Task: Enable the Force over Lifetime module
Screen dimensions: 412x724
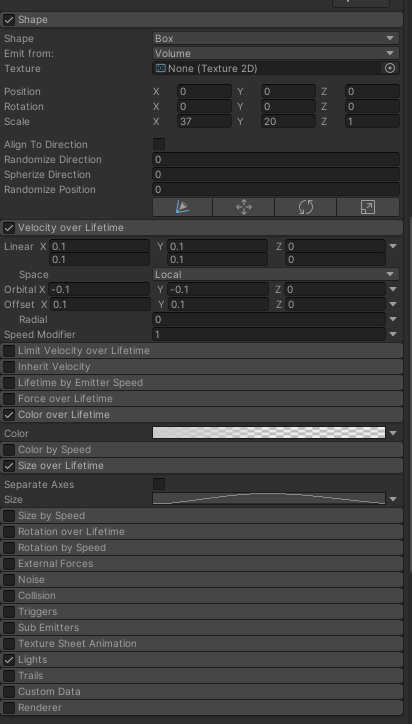Action: click(x=9, y=398)
